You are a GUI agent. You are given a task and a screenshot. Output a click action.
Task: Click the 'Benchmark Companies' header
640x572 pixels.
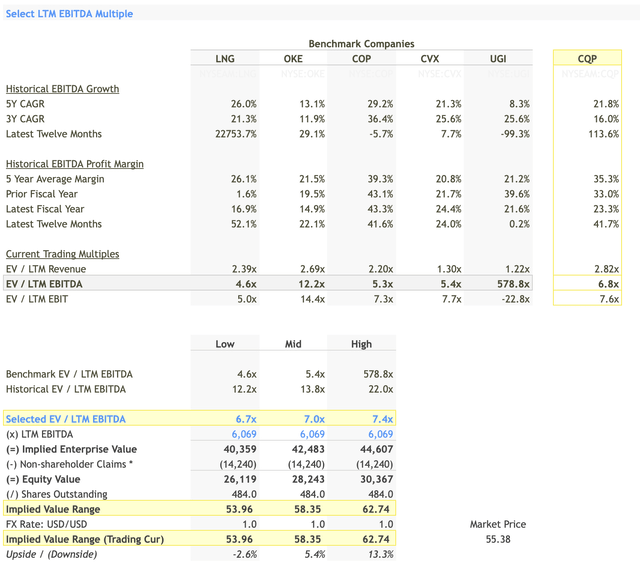[x=361, y=44]
